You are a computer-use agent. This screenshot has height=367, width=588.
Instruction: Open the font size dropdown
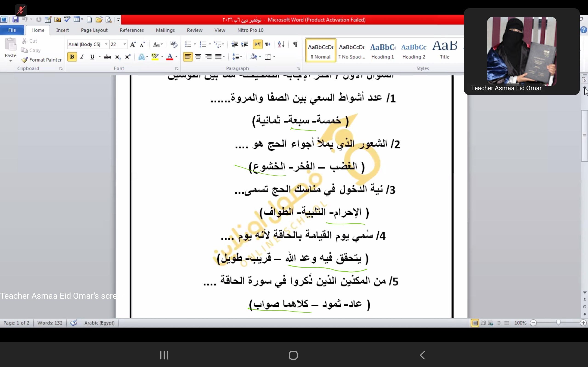125,44
